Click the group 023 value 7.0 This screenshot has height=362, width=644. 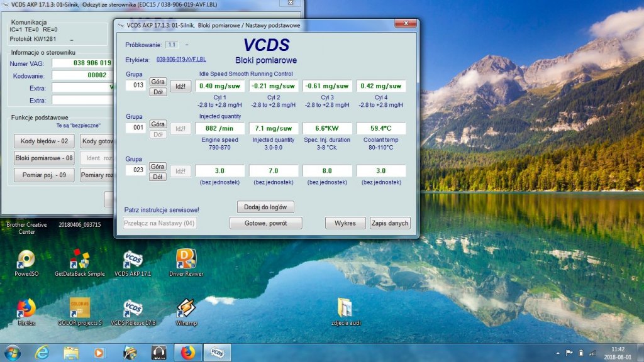pyautogui.click(x=273, y=170)
